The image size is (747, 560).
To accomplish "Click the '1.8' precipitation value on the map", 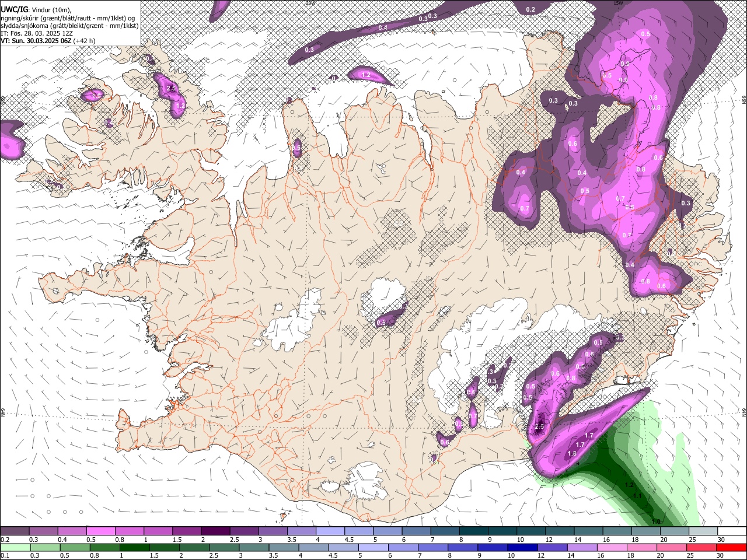I will [x=572, y=453].
